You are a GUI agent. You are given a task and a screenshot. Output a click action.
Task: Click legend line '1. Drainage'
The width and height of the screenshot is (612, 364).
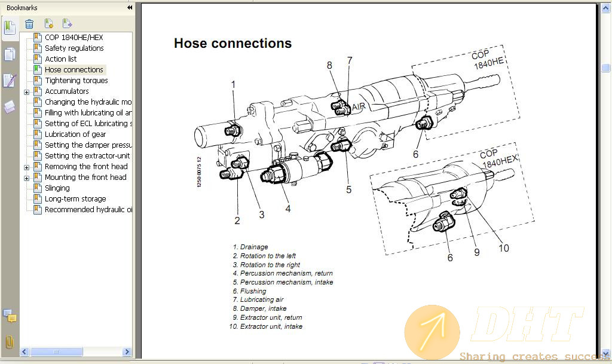click(x=250, y=247)
